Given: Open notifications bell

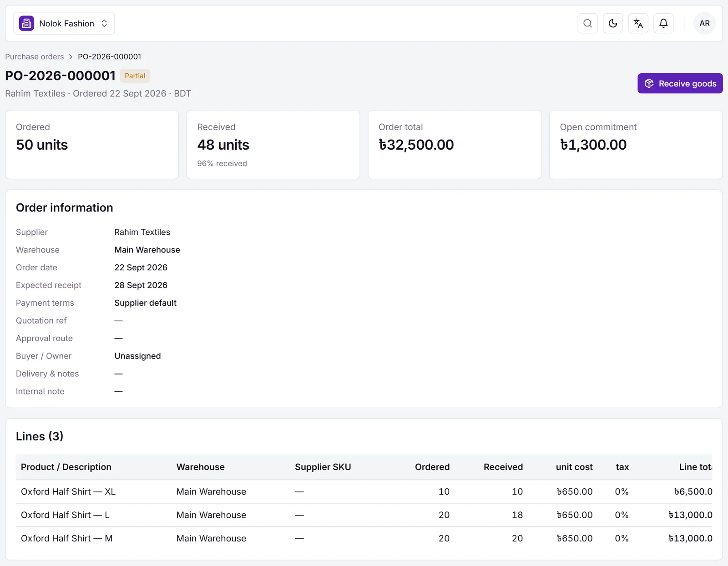Looking at the screenshot, I should (663, 23).
